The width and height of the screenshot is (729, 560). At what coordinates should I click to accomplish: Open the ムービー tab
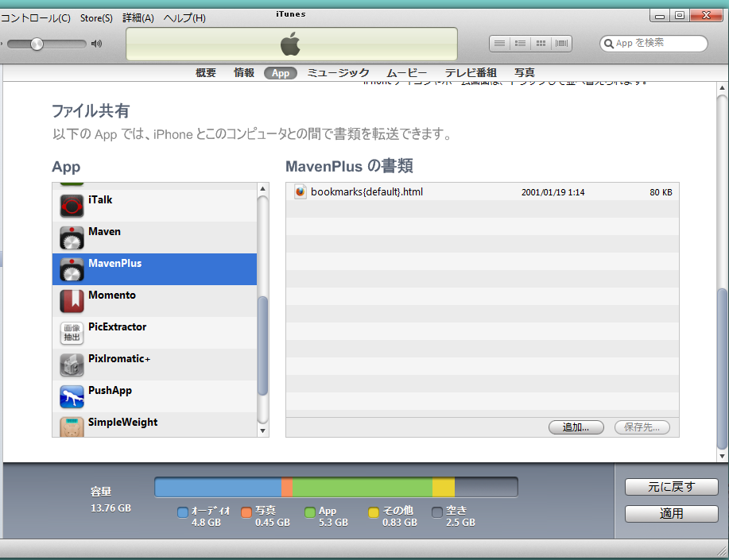coord(407,73)
